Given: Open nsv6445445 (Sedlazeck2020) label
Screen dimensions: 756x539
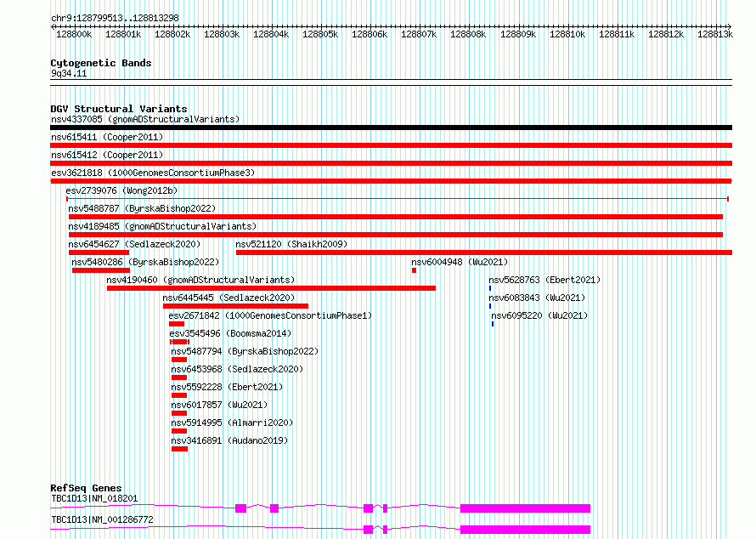Looking at the screenshot, I should pyautogui.click(x=228, y=298).
